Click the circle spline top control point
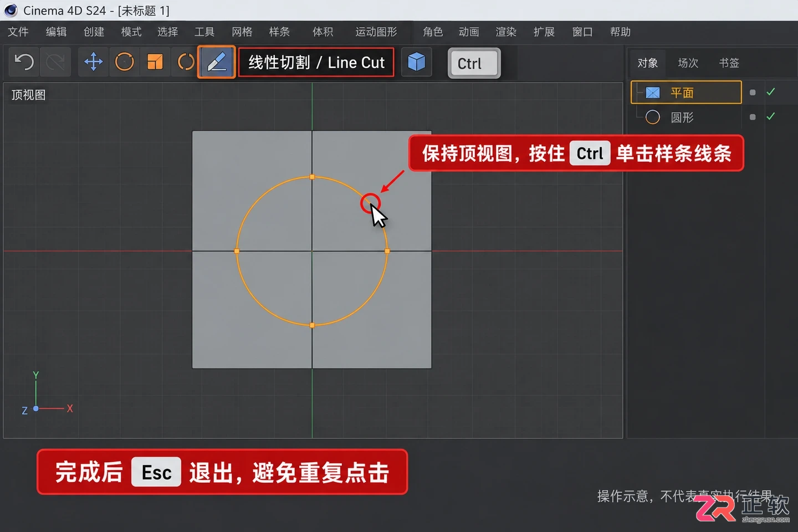798x532 pixels. tap(312, 177)
